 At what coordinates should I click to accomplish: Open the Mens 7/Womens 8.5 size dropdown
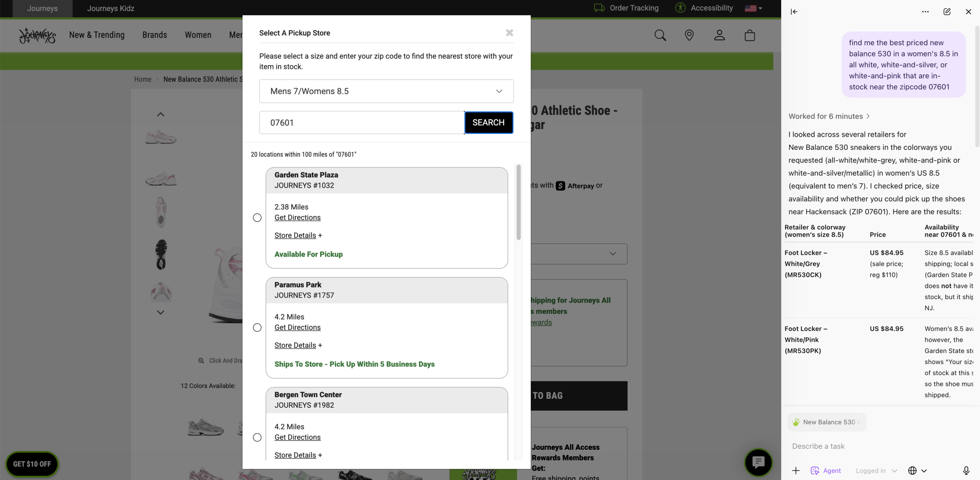386,91
